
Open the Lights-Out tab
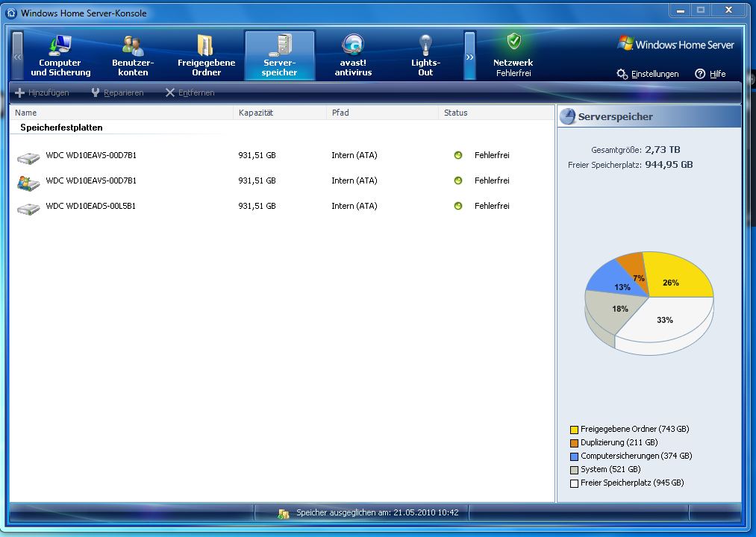point(425,55)
